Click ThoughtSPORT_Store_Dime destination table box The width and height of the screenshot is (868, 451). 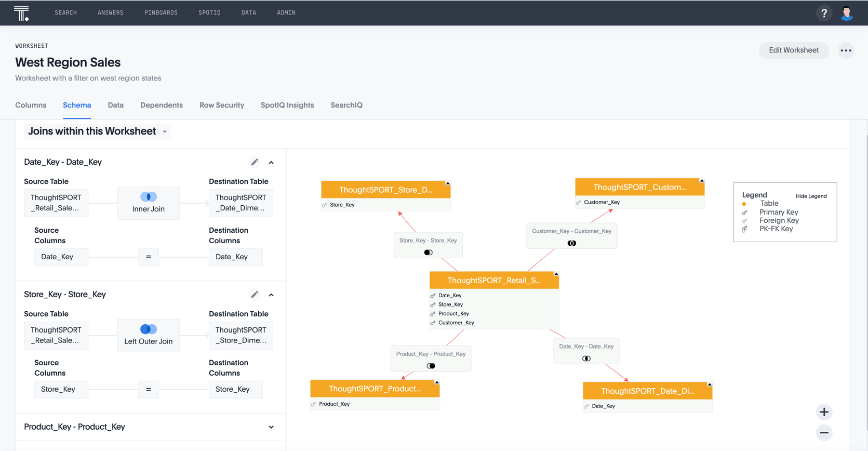click(241, 335)
